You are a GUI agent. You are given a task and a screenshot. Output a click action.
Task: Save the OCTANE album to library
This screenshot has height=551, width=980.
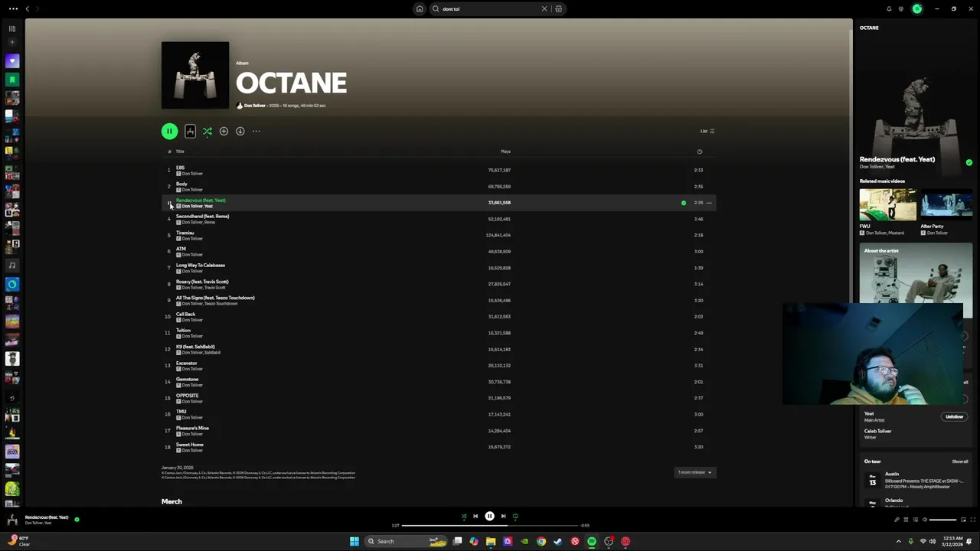(x=224, y=132)
